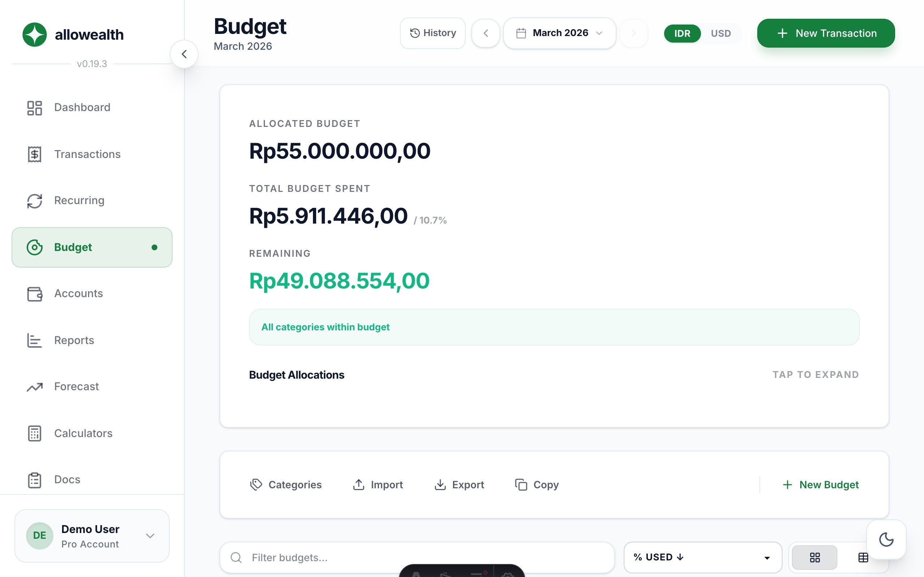Launch the Calculators section
Screen dimensions: 924x577
[83, 433]
